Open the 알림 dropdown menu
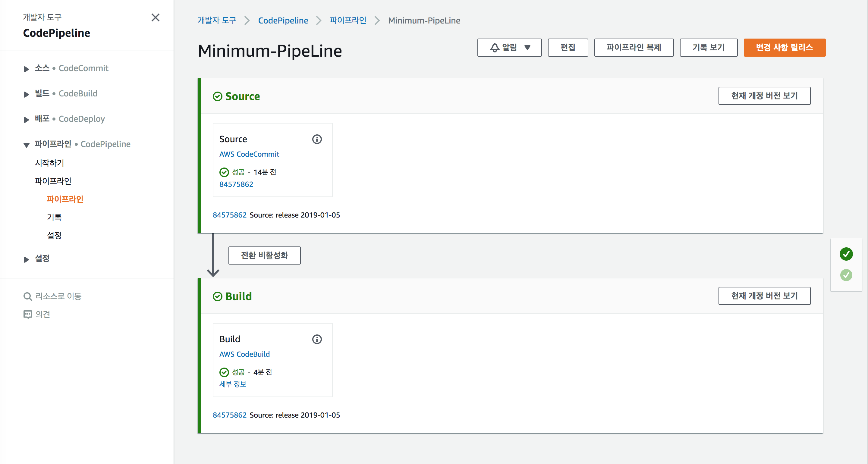Screen dimensions: 868x464 pos(527,48)
